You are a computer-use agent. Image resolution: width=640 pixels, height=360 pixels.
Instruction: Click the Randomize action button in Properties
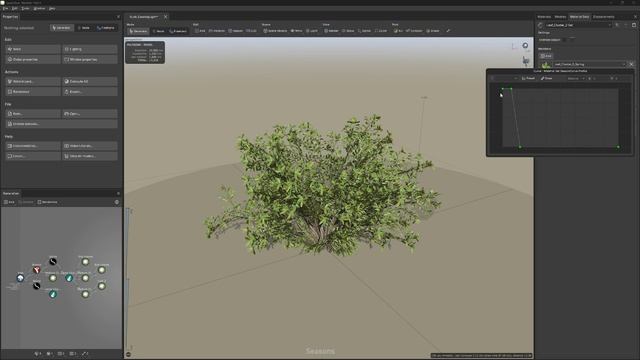[x=33, y=92]
